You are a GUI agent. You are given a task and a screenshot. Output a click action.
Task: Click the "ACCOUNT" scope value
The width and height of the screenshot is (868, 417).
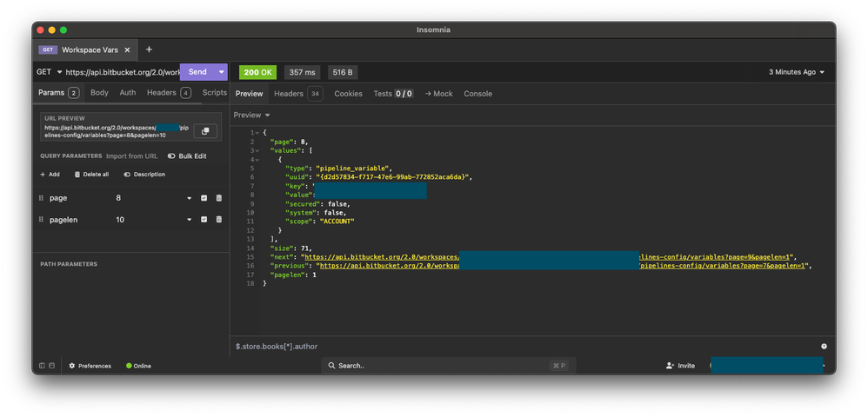(337, 222)
